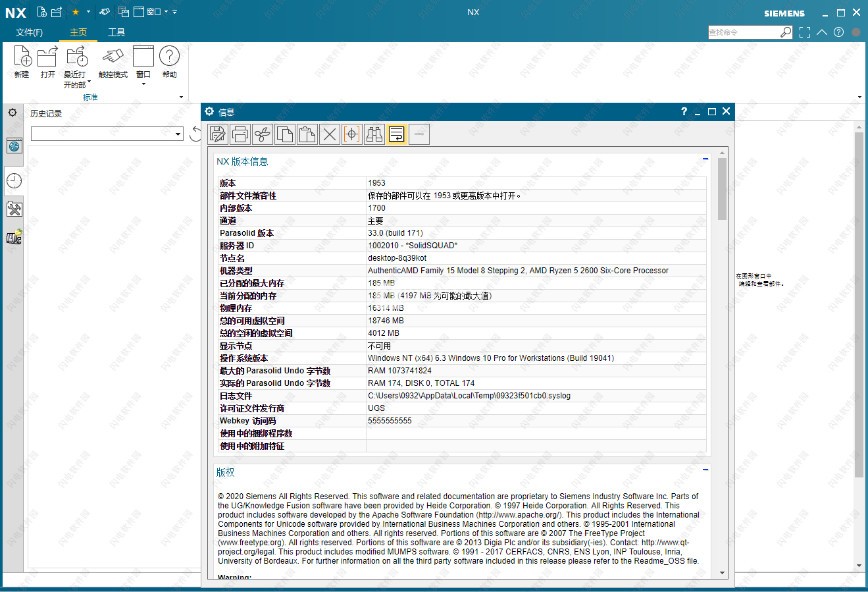868x592 pixels.
Task: Open dropdown arrow next to favorites star
Action: coord(88,12)
